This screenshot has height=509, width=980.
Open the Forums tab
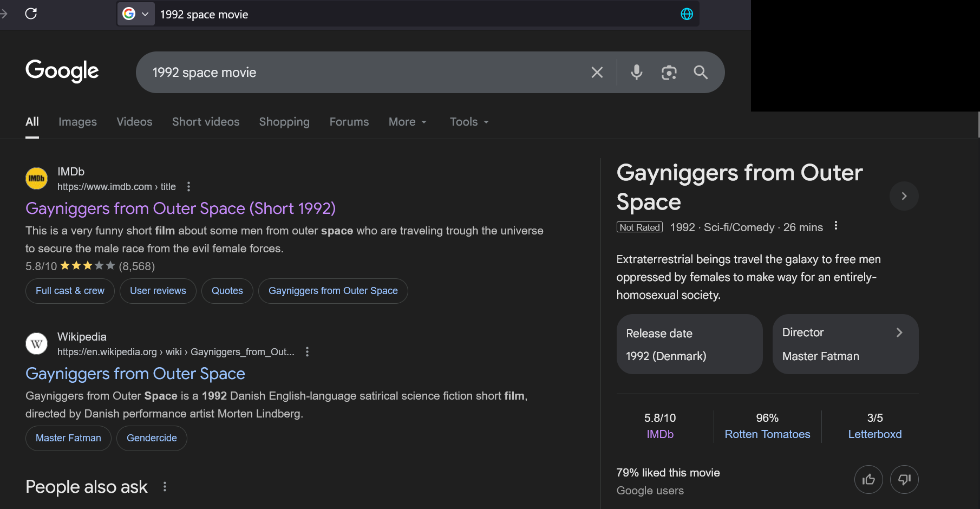pyautogui.click(x=349, y=122)
